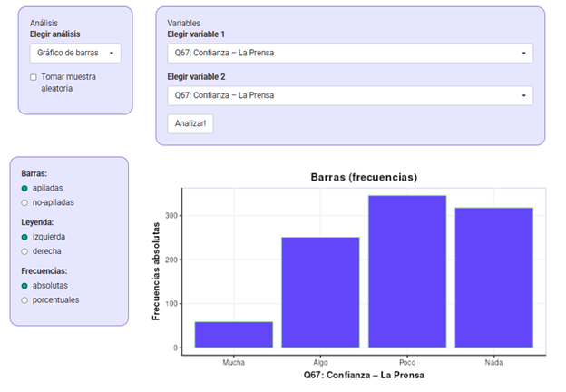The width and height of the screenshot is (566, 392).
Task: Click the chart title Barras (frecuencias)
Action: click(364, 177)
